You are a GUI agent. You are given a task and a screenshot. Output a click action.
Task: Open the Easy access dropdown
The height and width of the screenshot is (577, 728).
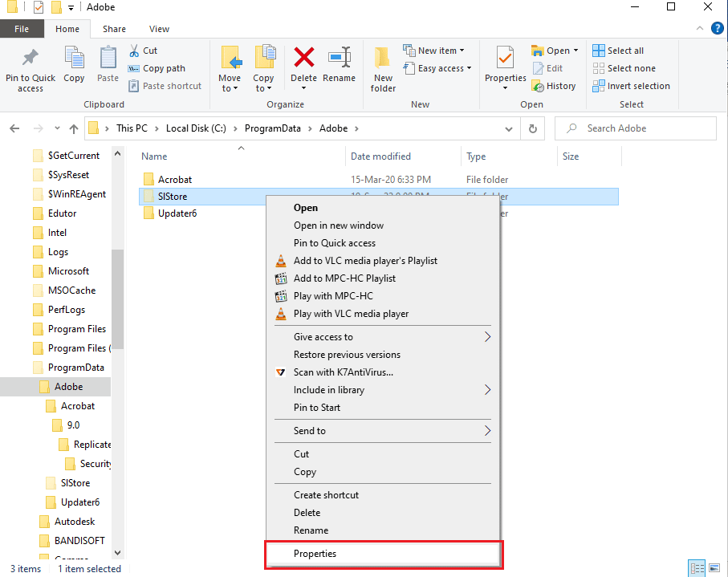click(x=469, y=68)
